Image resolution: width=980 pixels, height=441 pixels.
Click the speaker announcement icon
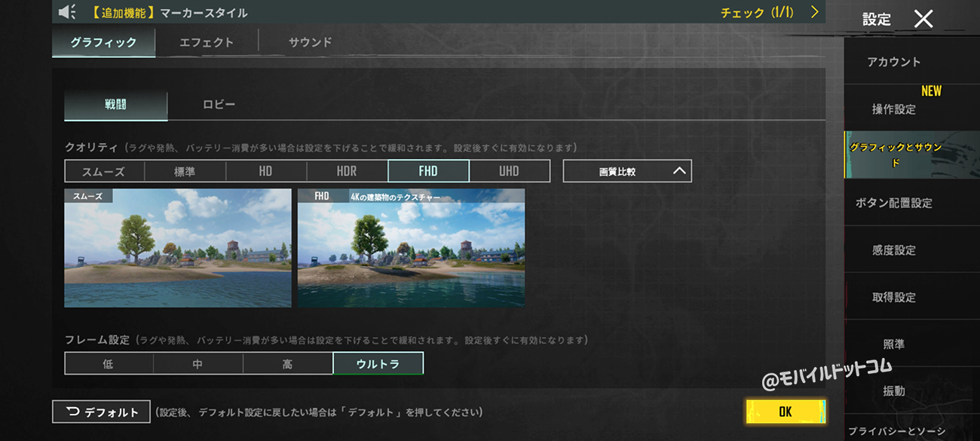[x=67, y=12]
